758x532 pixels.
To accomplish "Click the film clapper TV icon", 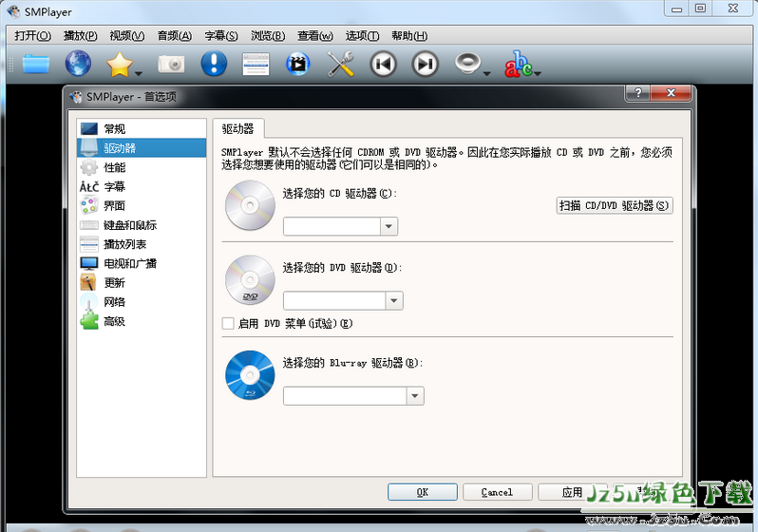I will click(298, 64).
